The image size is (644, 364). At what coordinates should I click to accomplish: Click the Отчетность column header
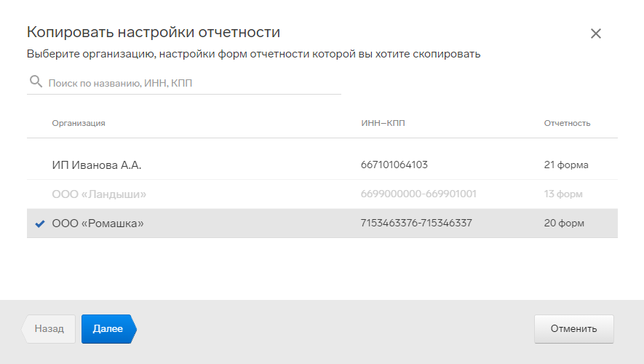567,123
